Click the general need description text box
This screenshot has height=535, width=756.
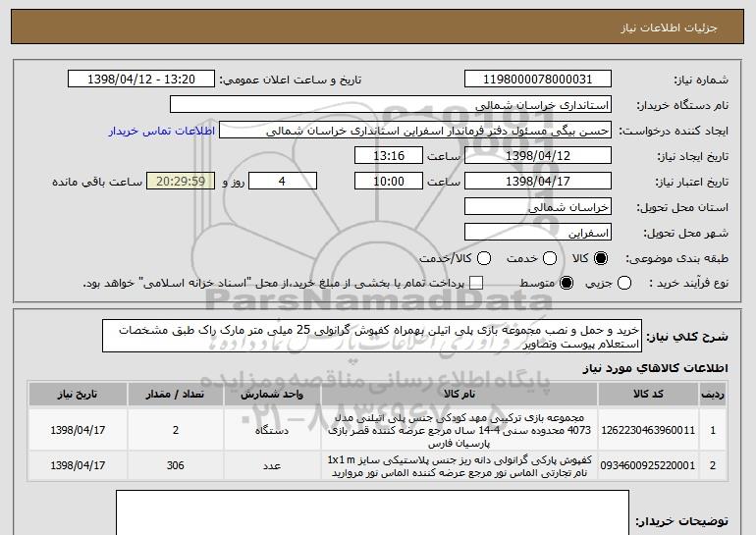[372, 336]
